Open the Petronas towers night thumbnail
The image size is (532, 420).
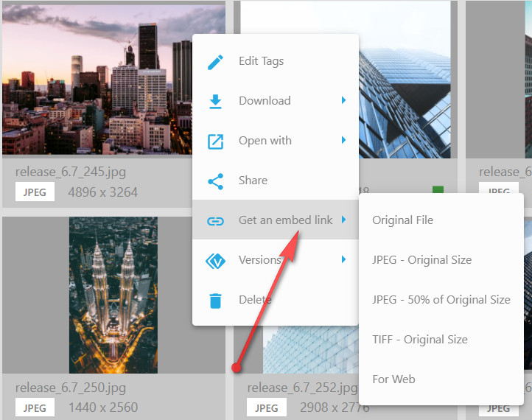click(113, 295)
